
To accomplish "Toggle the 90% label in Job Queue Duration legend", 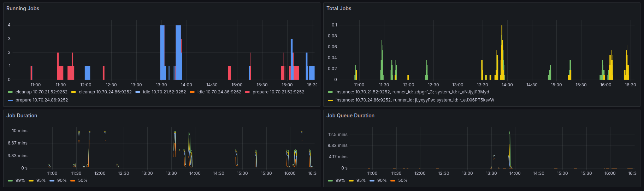I will pos(382,180).
